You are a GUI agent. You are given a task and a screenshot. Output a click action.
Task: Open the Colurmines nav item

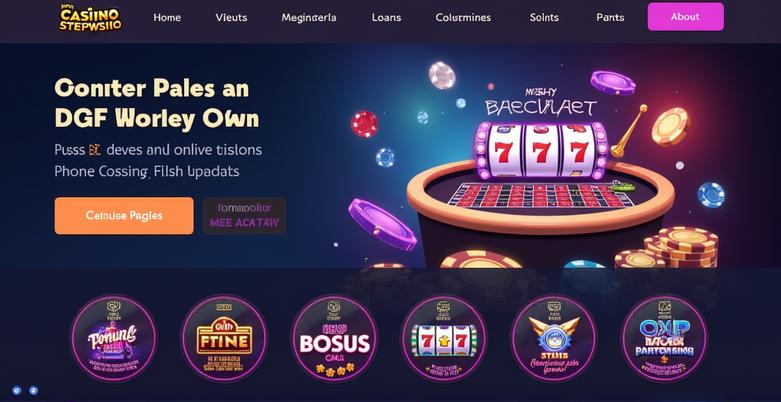tap(463, 17)
